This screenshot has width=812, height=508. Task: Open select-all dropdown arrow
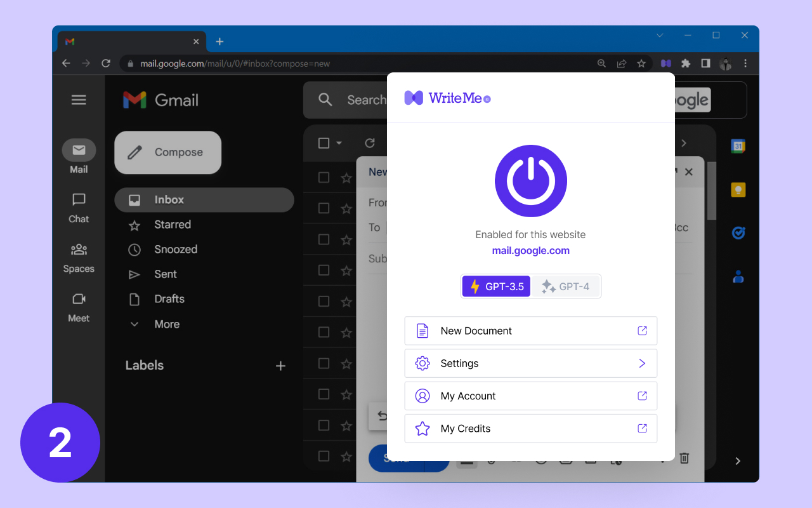click(x=339, y=143)
